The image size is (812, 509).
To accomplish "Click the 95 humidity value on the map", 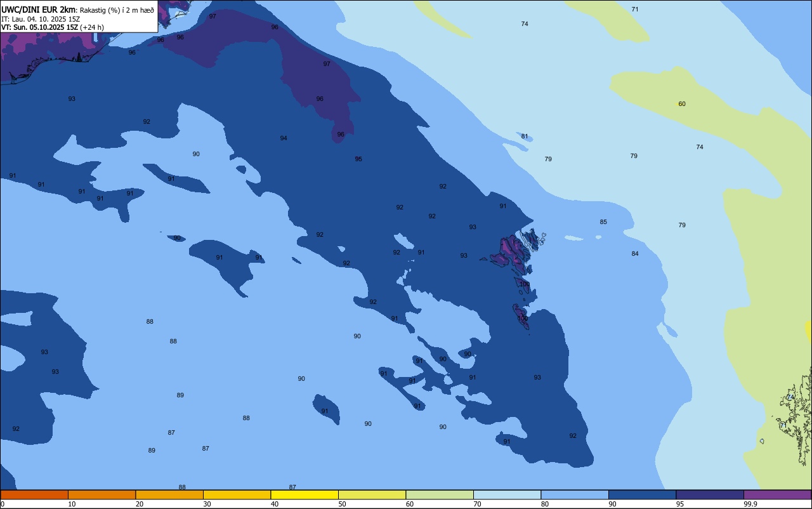I will (358, 159).
